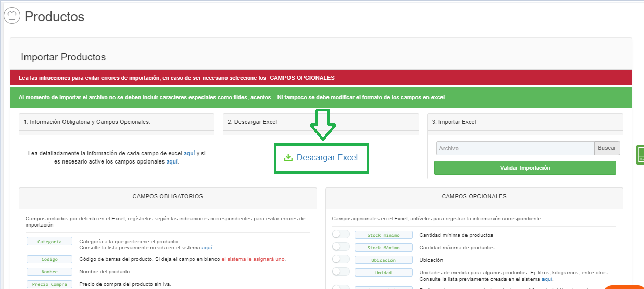
Task: Click the red instructions alert banner
Action: pos(321,78)
